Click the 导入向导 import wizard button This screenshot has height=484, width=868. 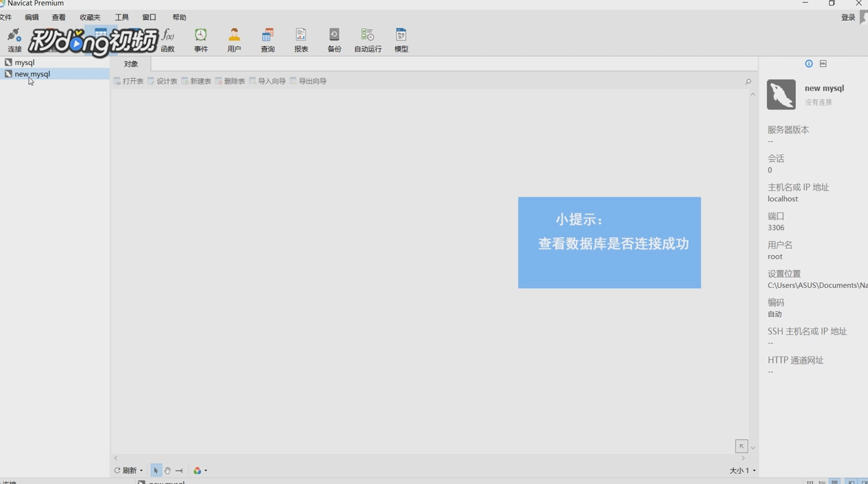267,81
